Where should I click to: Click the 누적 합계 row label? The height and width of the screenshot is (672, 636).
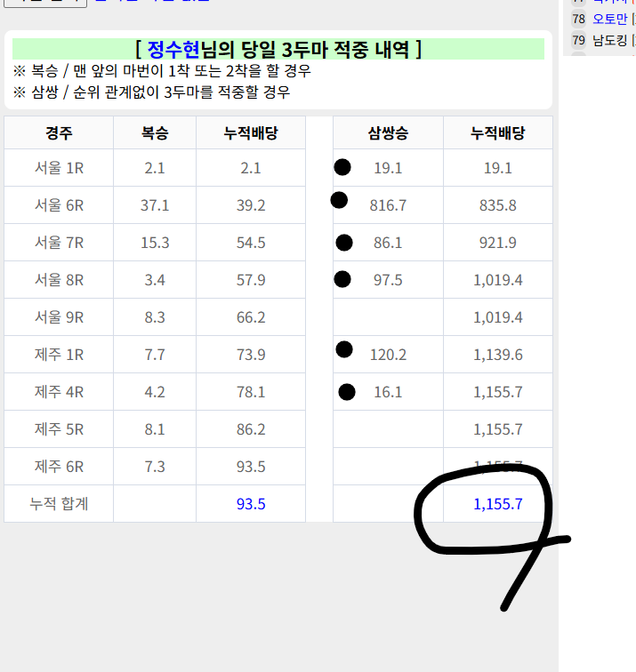(x=59, y=504)
